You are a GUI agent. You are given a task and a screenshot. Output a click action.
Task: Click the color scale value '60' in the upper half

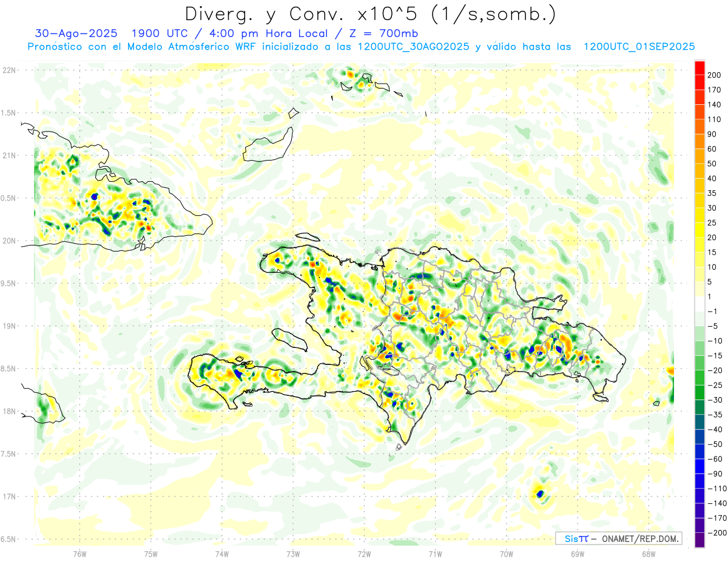tap(712, 149)
